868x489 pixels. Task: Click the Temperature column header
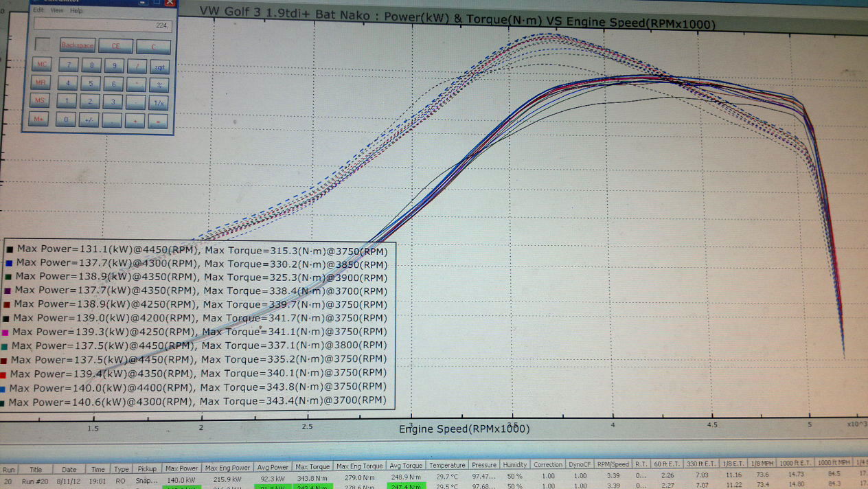(447, 466)
